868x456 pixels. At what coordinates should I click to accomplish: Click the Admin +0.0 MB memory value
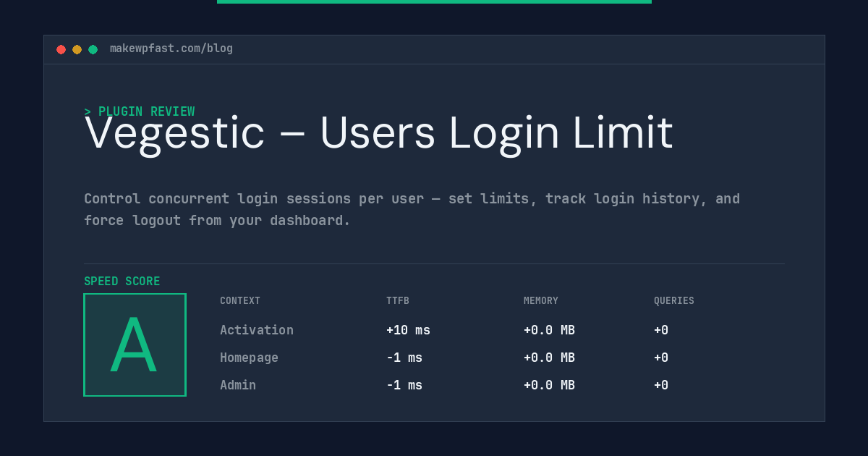[x=549, y=385]
